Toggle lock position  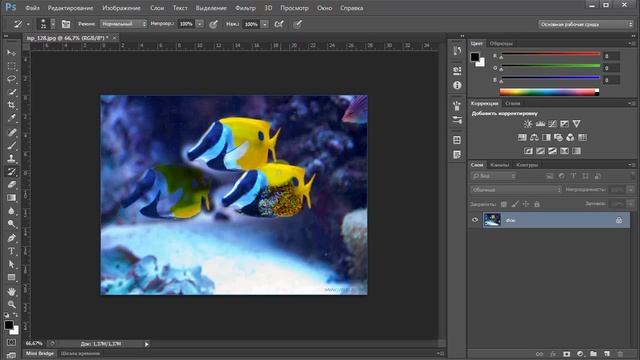coord(526,204)
